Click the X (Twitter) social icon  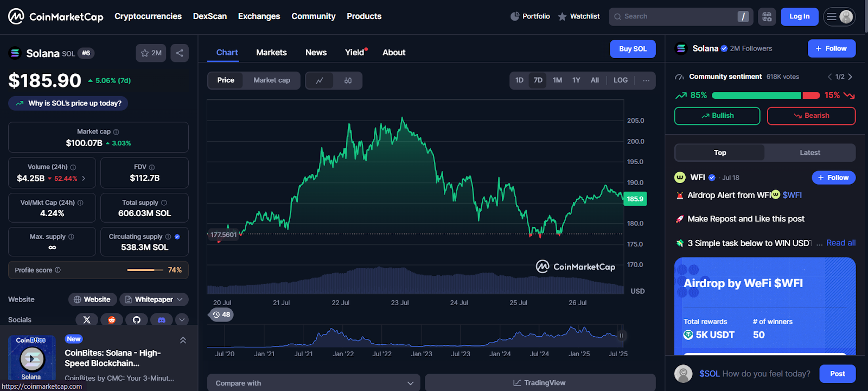click(x=87, y=320)
